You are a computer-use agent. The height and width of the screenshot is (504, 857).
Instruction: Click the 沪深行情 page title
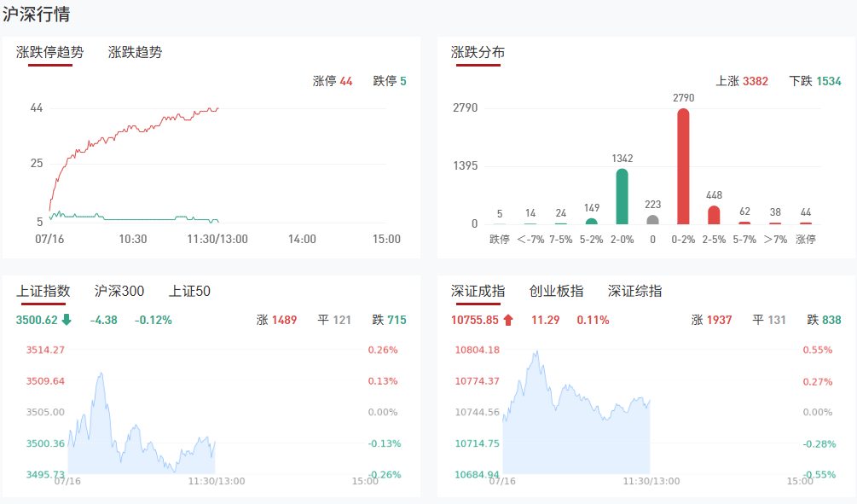pyautogui.click(x=37, y=14)
